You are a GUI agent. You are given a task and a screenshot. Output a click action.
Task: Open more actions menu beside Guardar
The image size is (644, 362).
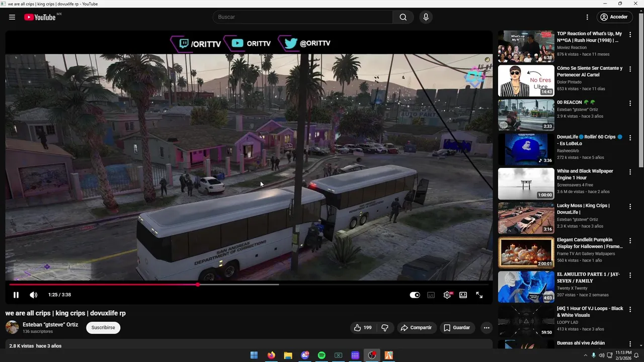486,328
